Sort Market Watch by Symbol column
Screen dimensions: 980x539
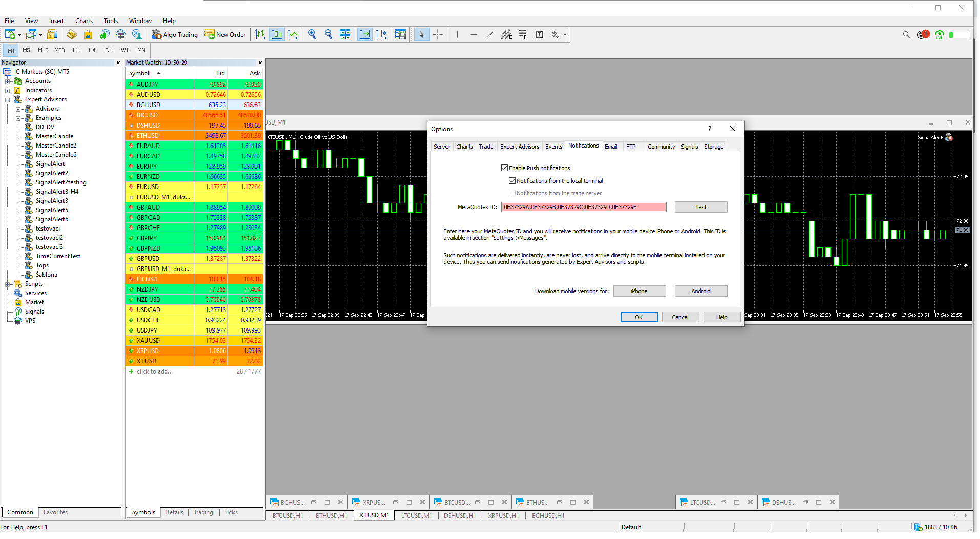coord(160,73)
